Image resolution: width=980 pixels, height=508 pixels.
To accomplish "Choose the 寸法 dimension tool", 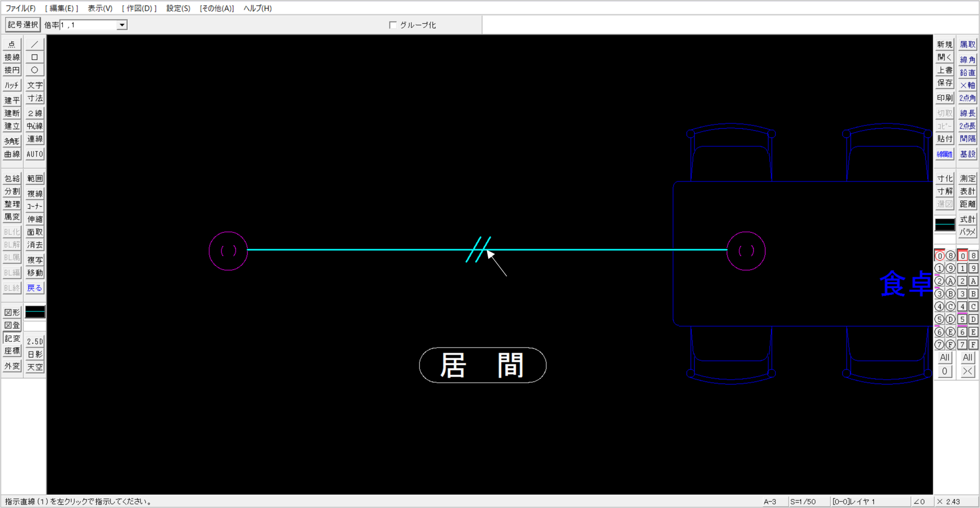I will tap(34, 99).
